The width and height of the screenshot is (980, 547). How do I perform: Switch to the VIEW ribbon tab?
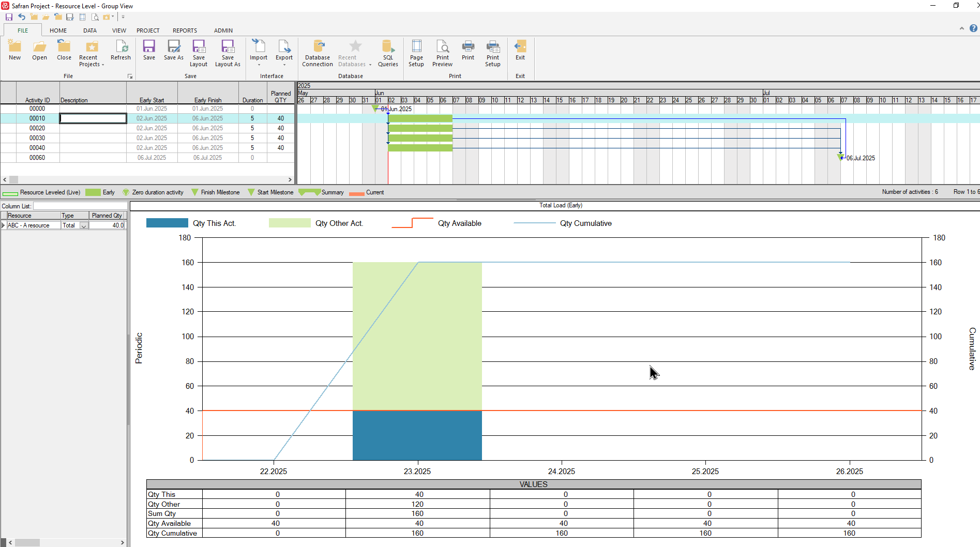coord(119,31)
